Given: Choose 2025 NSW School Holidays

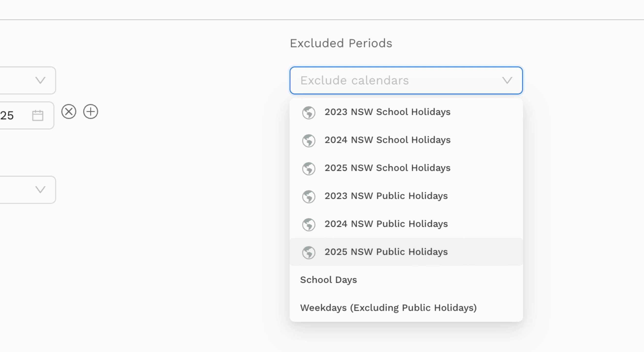Looking at the screenshot, I should pyautogui.click(x=406, y=168).
